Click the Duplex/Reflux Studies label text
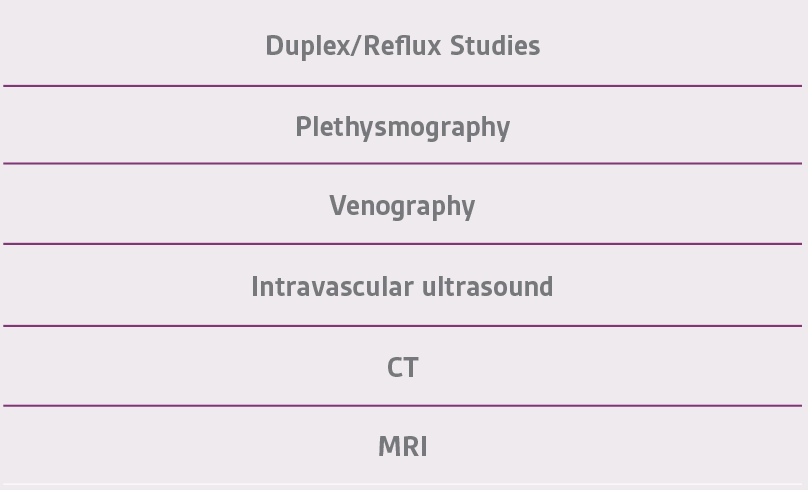The height and width of the screenshot is (490, 808). [x=402, y=46]
